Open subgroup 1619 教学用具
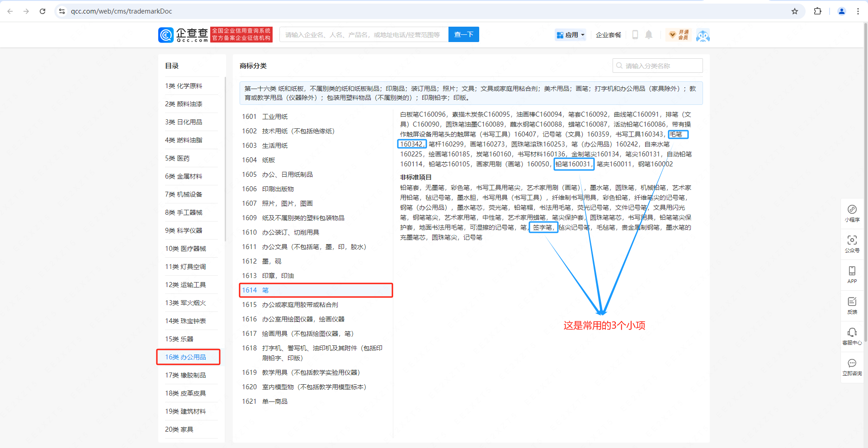The height and width of the screenshot is (448, 868). coord(316,373)
